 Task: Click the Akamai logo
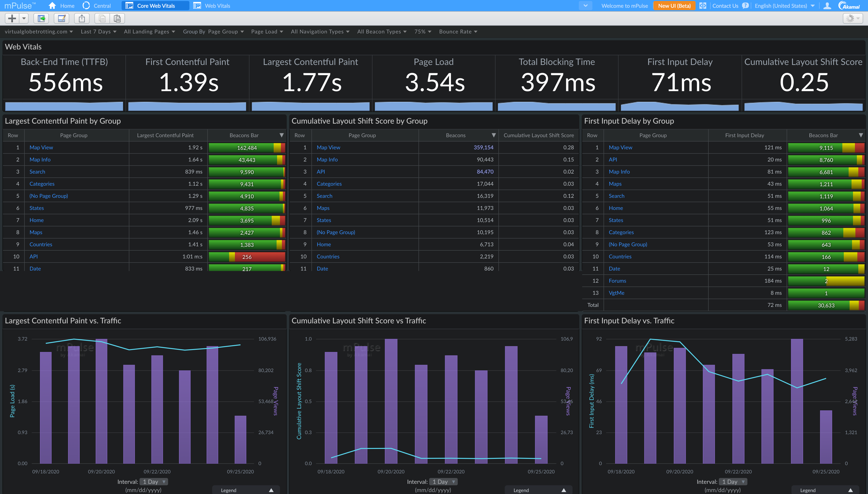[849, 6]
